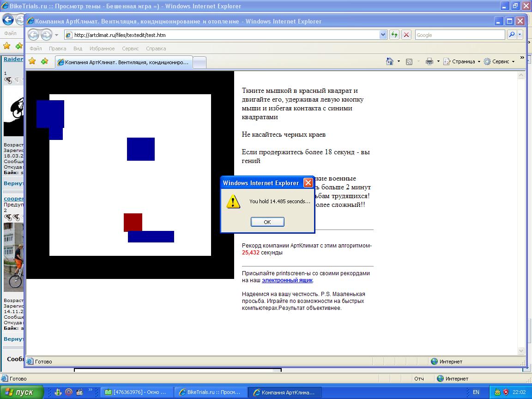Screen dimensions: 532x399
Task: Click OK in the alert dialog
Action: 267,222
